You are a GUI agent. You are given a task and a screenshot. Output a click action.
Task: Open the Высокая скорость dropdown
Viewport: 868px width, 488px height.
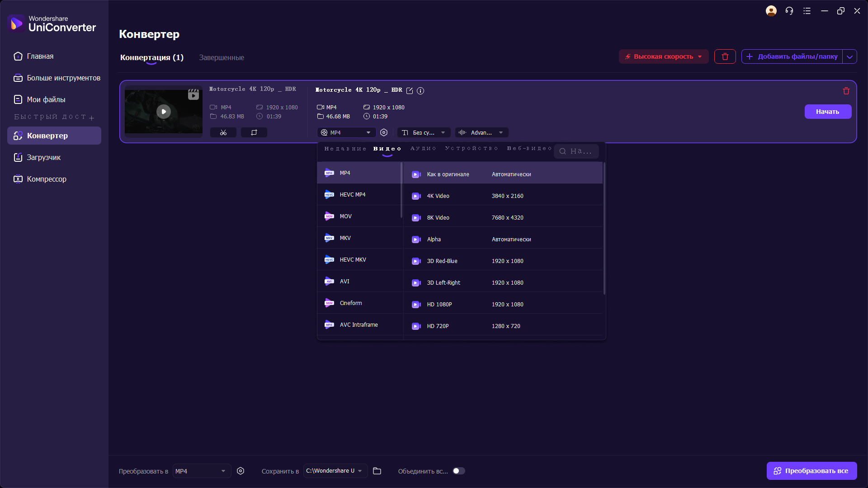coord(664,56)
